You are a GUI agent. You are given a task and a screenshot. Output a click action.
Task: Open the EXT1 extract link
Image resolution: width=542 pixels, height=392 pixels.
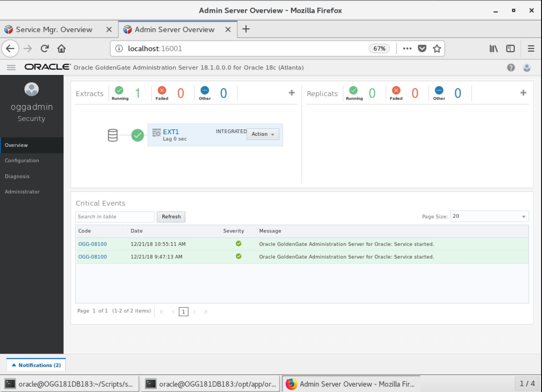(x=171, y=132)
